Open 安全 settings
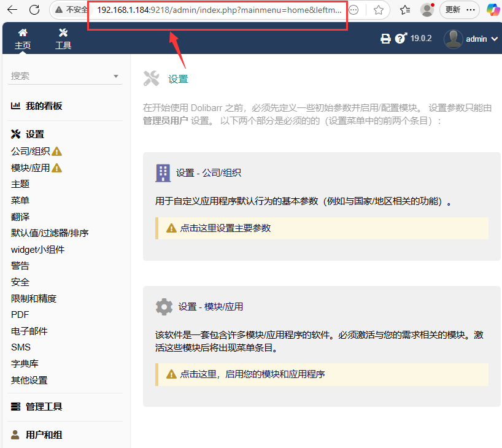 click(x=20, y=282)
